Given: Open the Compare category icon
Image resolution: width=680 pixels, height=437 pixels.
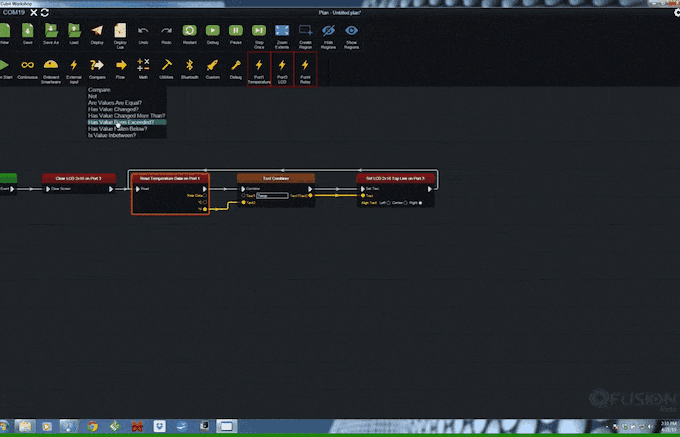Looking at the screenshot, I should click(x=97, y=65).
